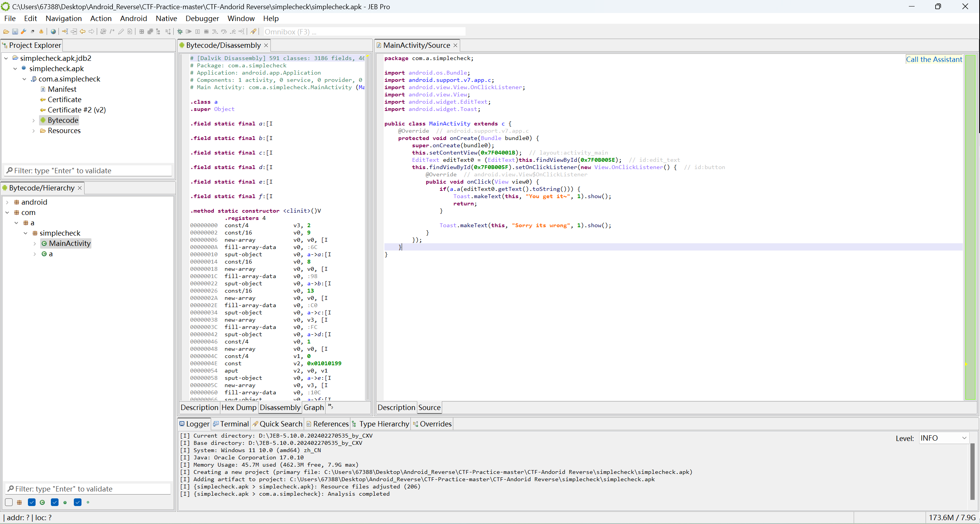Toggle the classes (C icon) checkbox

(x=32, y=502)
